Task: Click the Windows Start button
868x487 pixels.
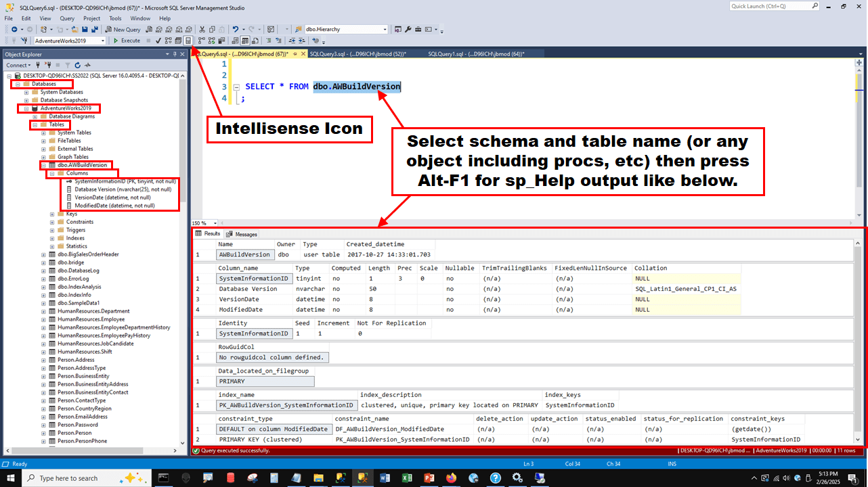Action: [x=11, y=478]
